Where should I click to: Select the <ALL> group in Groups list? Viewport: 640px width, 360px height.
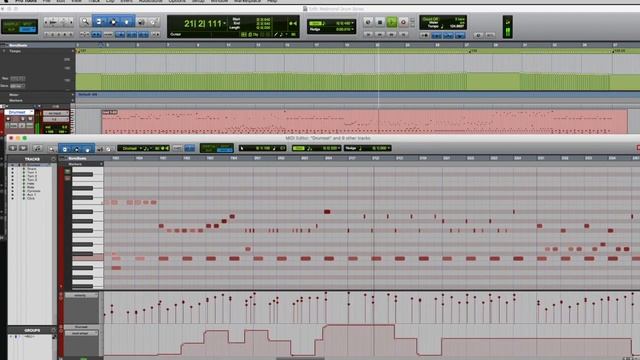point(29,337)
